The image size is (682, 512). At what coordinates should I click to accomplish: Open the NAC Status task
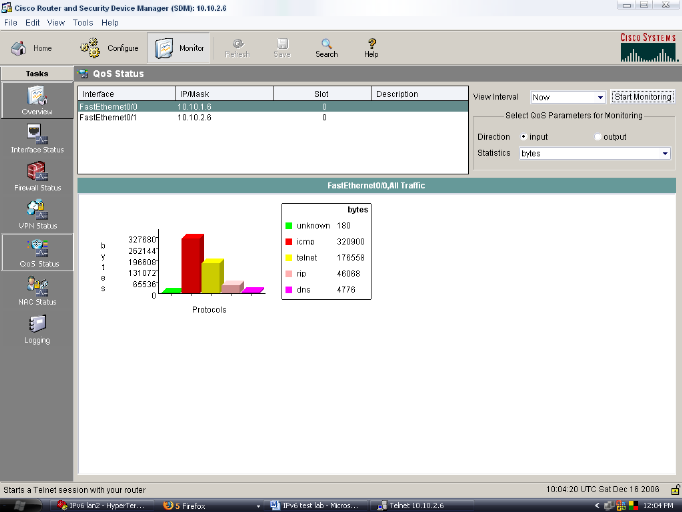pos(37,287)
